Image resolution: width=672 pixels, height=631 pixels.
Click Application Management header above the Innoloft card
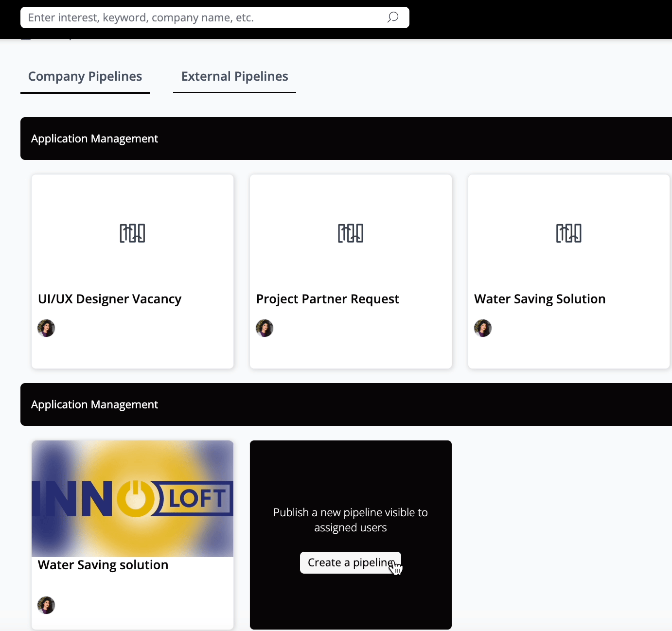point(94,404)
